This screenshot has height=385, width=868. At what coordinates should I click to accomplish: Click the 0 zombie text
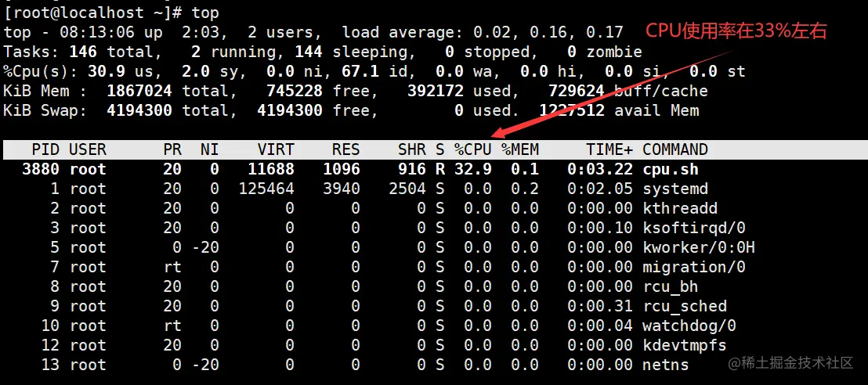click(605, 52)
